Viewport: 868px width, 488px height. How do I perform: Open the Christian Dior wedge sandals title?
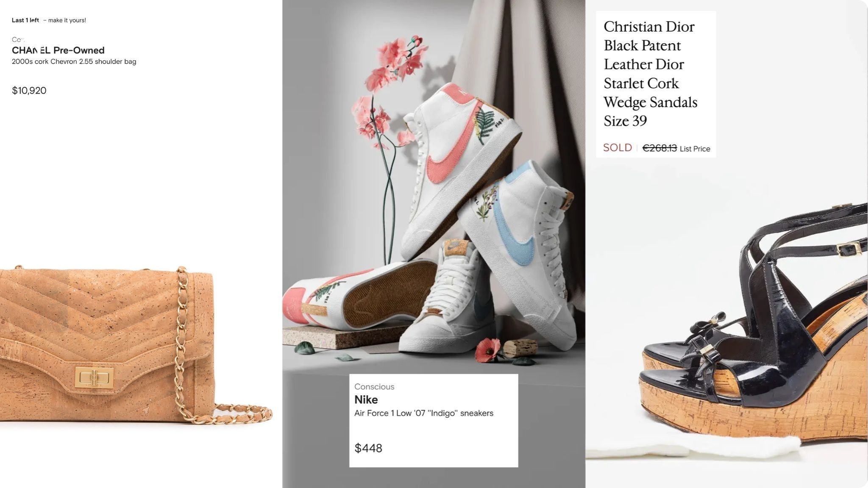650,74
